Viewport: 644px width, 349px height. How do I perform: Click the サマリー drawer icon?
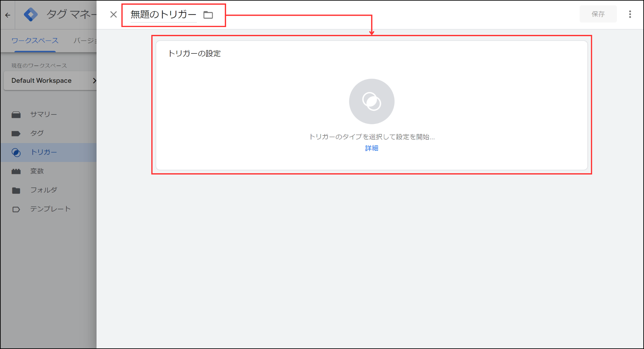16,115
